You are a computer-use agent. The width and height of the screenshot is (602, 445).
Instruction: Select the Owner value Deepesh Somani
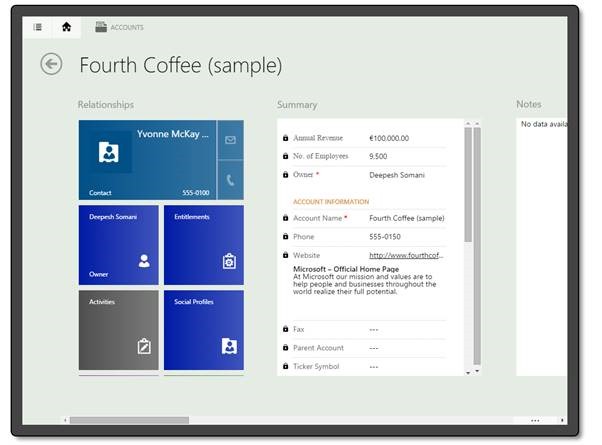pyautogui.click(x=397, y=175)
